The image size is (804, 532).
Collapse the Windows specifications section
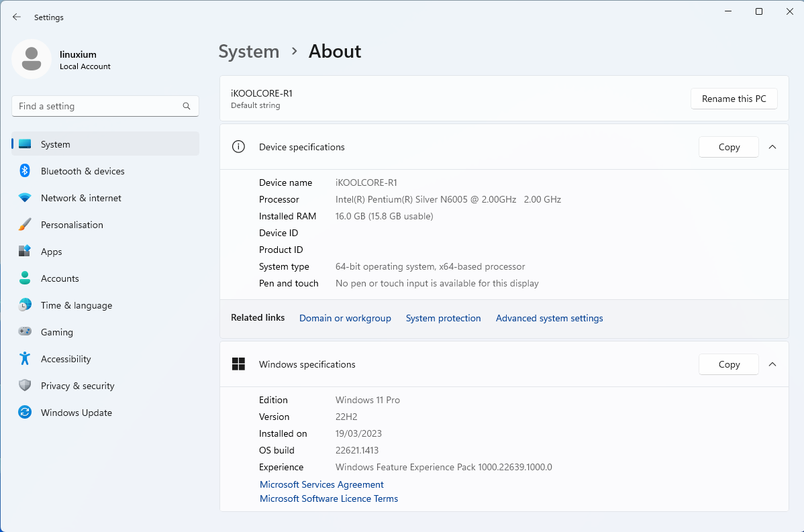coord(772,364)
